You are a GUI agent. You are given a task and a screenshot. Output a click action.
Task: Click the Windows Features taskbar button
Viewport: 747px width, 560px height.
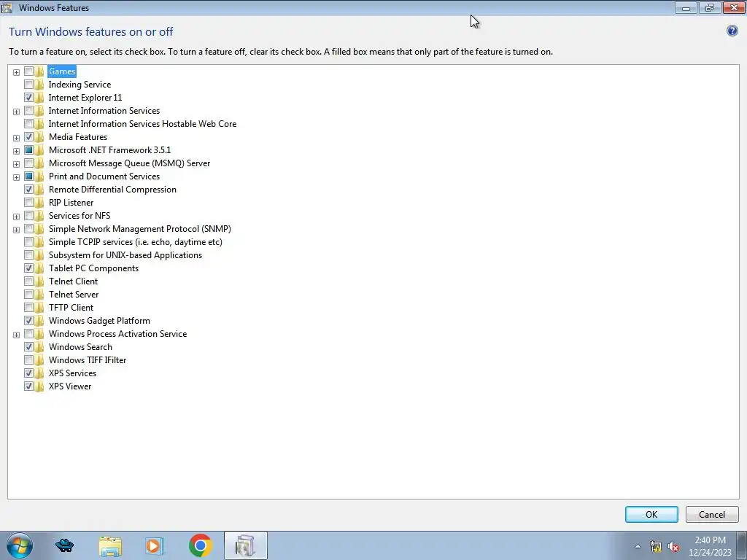[245, 545]
